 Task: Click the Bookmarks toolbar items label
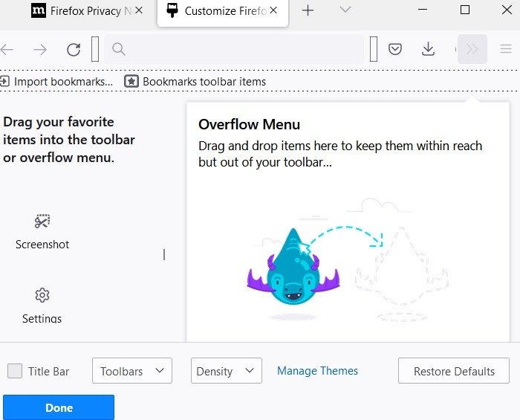coord(204,82)
